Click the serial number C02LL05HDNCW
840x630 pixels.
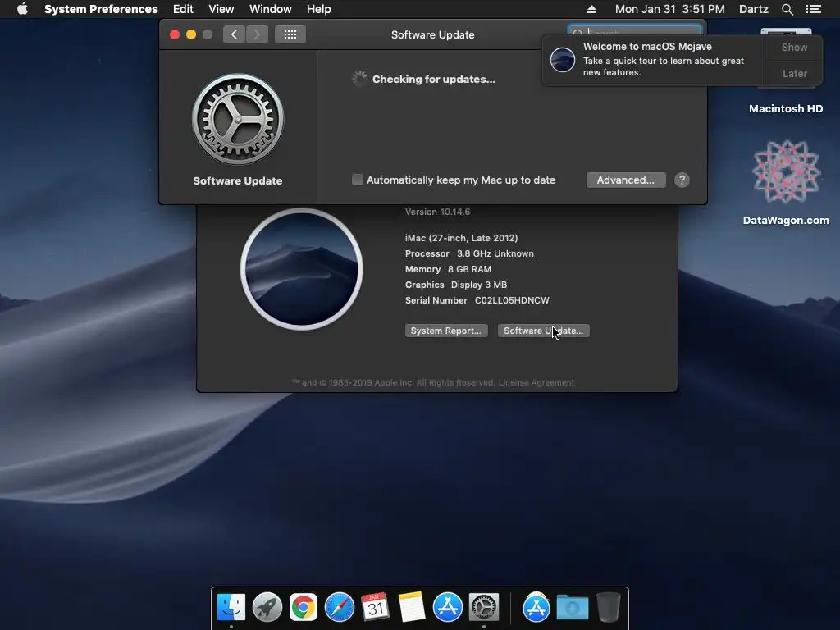click(x=512, y=300)
